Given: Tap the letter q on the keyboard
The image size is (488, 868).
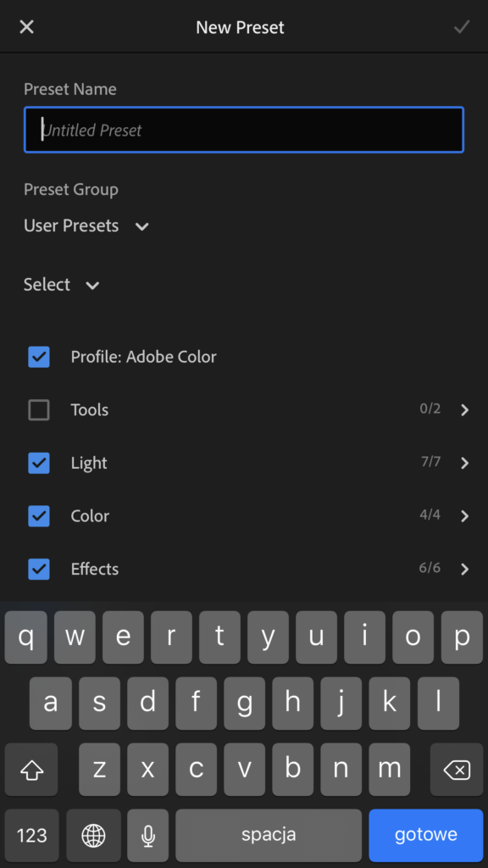Looking at the screenshot, I should coord(25,637).
